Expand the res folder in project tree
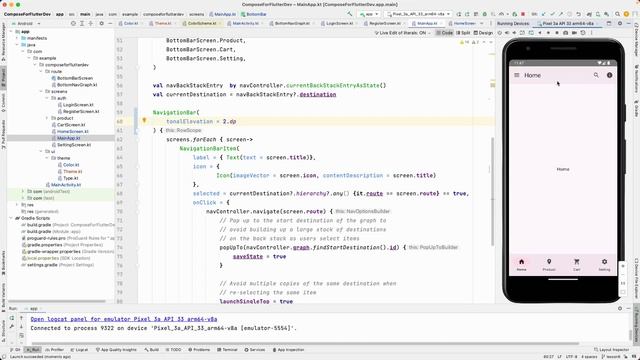640x360 pixels. 17,205
